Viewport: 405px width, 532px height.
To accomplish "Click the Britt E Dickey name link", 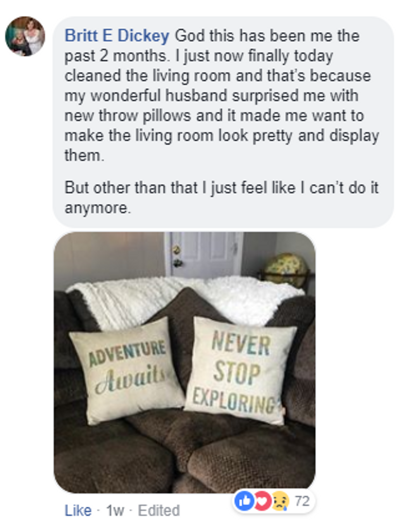I will click(x=117, y=36).
